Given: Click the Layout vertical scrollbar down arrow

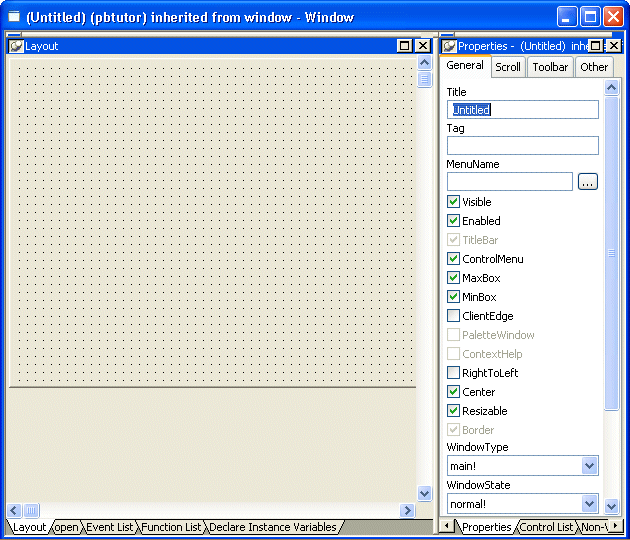Looking at the screenshot, I should tap(425, 493).
